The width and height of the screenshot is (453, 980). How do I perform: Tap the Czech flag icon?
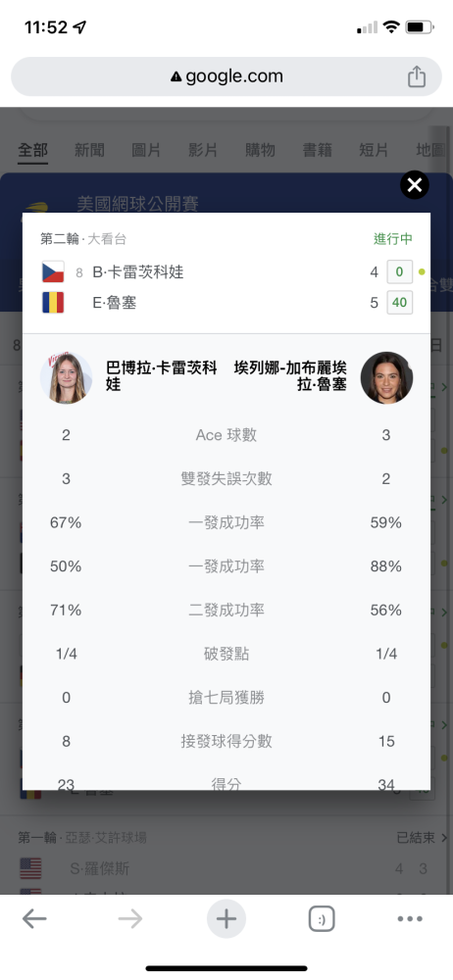pos(53,272)
